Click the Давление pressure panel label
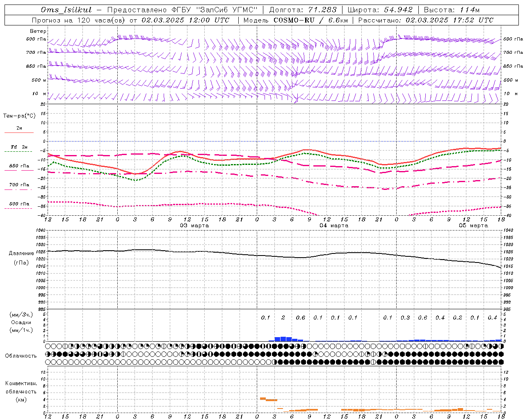Screen dimensions: 525x420 (21, 253)
